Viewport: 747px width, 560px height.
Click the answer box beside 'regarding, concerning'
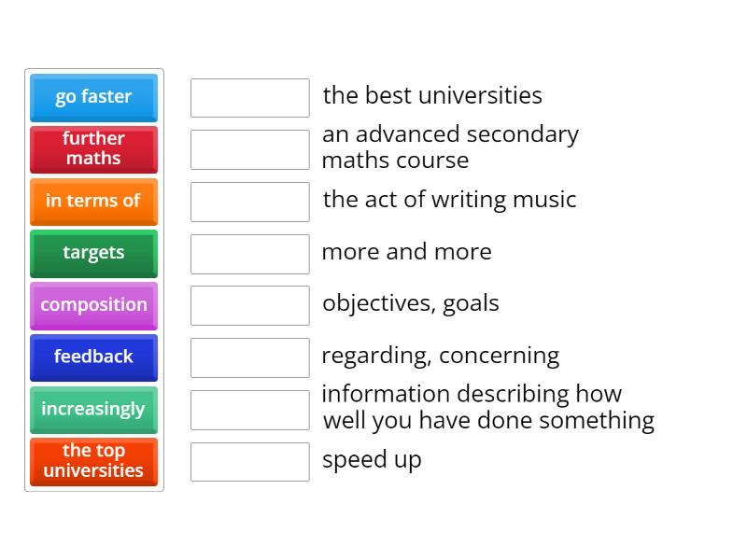249,356
